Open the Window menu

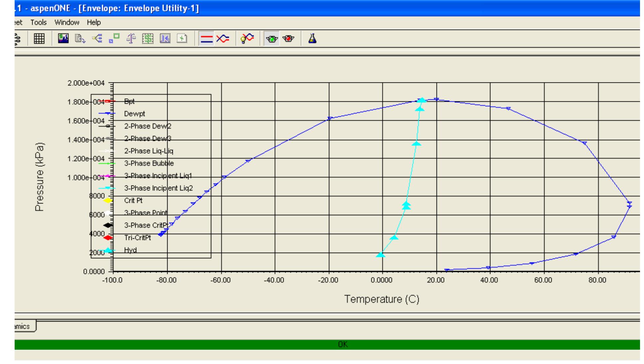[66, 23]
